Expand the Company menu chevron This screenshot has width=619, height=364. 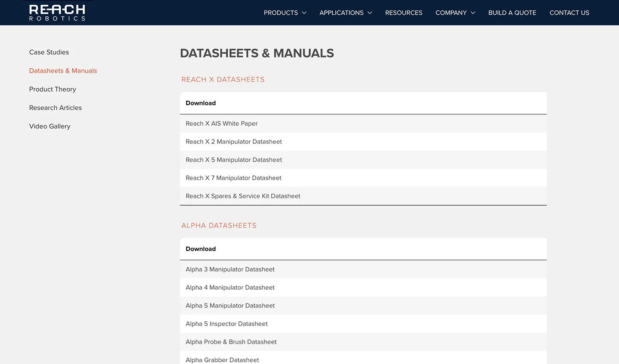click(473, 13)
